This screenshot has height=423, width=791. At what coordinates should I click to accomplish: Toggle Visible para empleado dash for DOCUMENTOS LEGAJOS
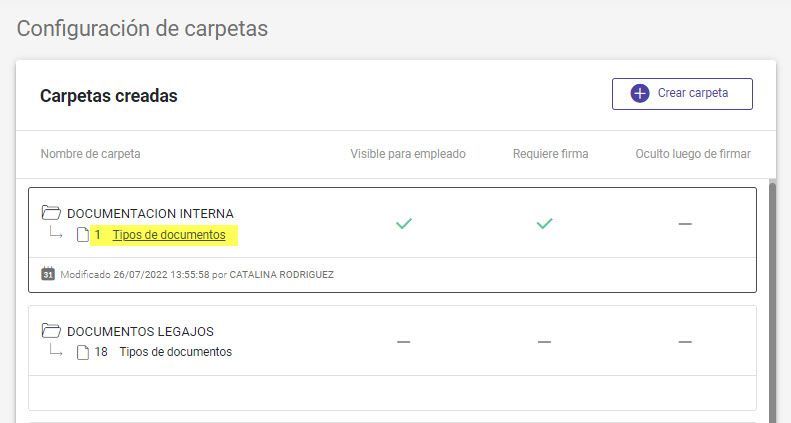pos(403,342)
